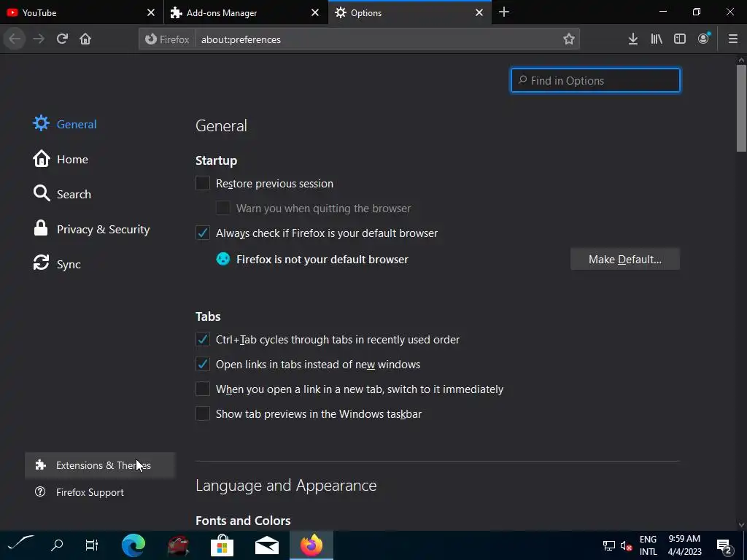Open Privacy & Security settings

tap(91, 229)
